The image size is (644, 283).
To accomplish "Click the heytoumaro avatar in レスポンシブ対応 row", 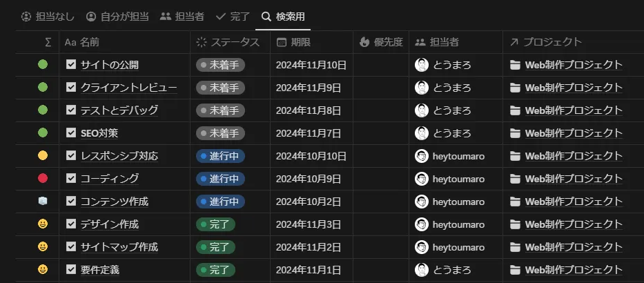I will coord(422,156).
